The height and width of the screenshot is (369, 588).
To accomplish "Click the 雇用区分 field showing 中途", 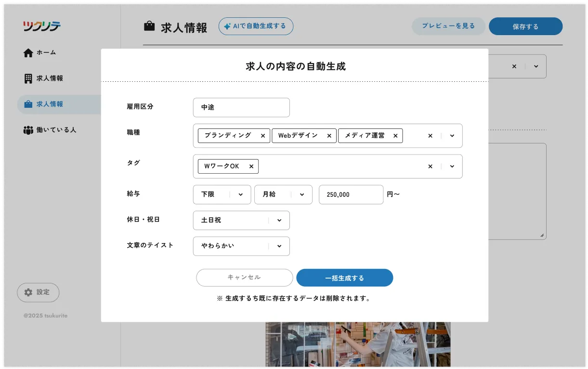I will pyautogui.click(x=241, y=107).
